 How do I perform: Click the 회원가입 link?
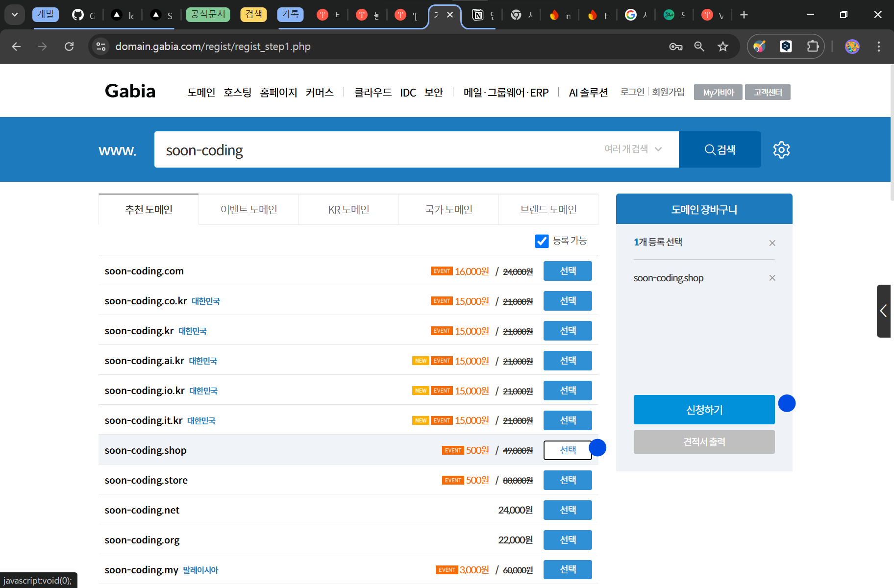[x=668, y=92]
